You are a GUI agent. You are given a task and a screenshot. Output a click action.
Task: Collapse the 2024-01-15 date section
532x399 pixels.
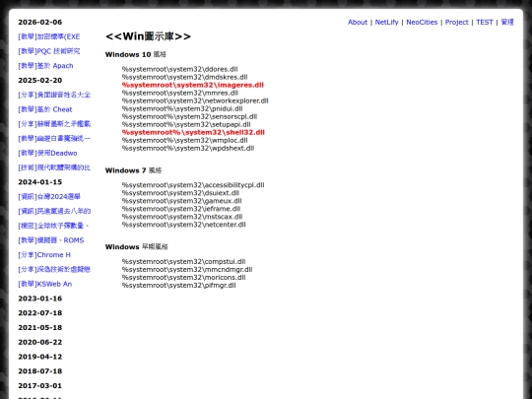pyautogui.click(x=40, y=182)
